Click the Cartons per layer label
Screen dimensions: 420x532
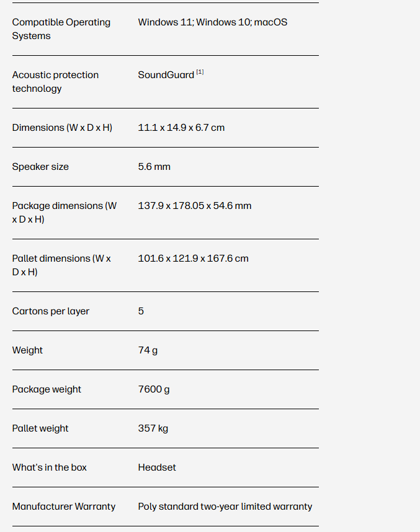[x=50, y=311]
